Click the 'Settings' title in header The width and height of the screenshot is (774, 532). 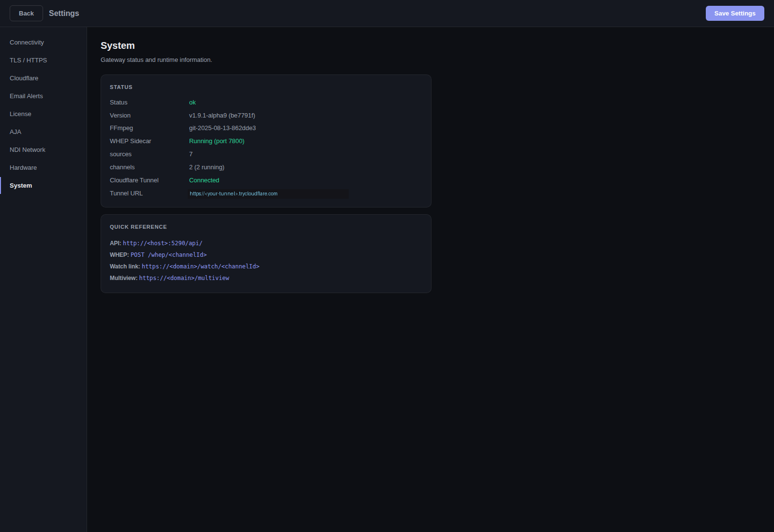[64, 14]
